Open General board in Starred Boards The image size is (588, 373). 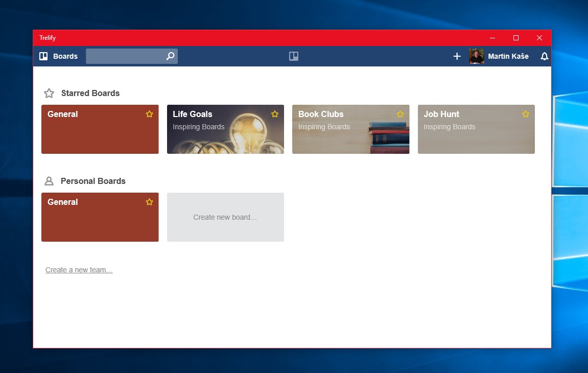pos(100,129)
